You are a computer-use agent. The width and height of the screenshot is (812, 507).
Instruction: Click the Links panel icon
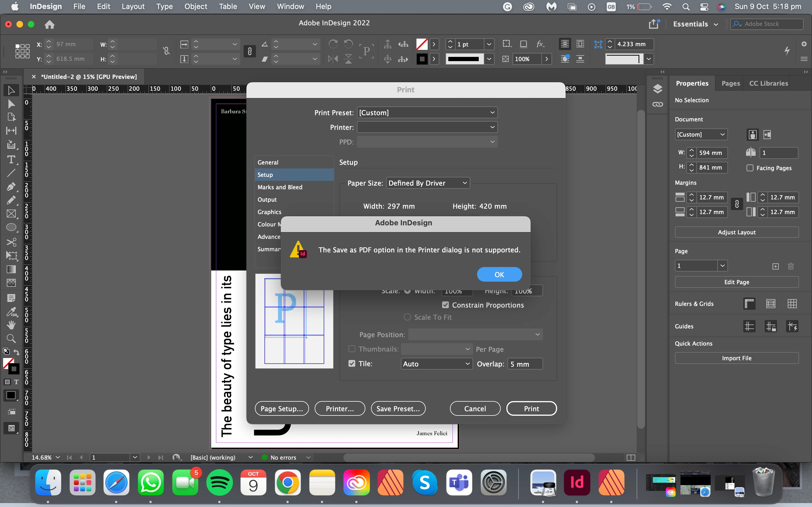pos(658,104)
